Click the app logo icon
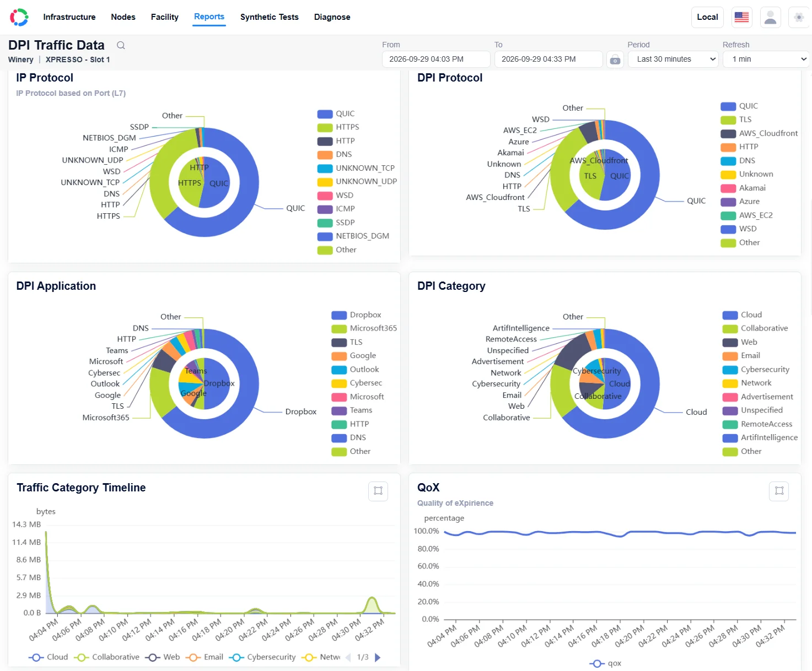 click(x=19, y=17)
